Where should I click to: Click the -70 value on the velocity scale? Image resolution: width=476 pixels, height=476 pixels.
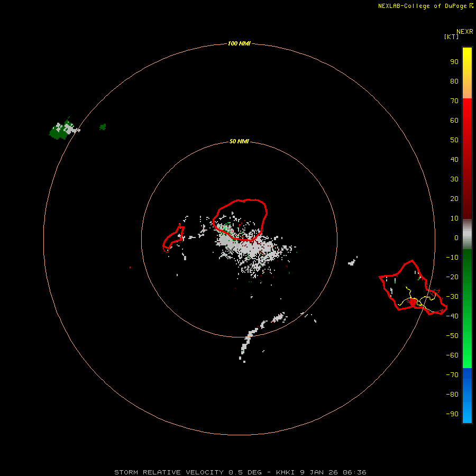(x=452, y=375)
